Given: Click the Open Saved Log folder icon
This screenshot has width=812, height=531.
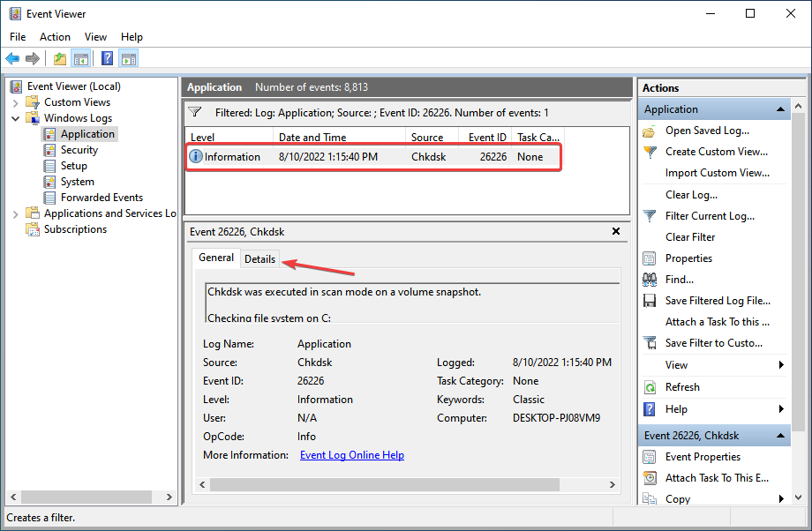Looking at the screenshot, I should tap(650, 131).
